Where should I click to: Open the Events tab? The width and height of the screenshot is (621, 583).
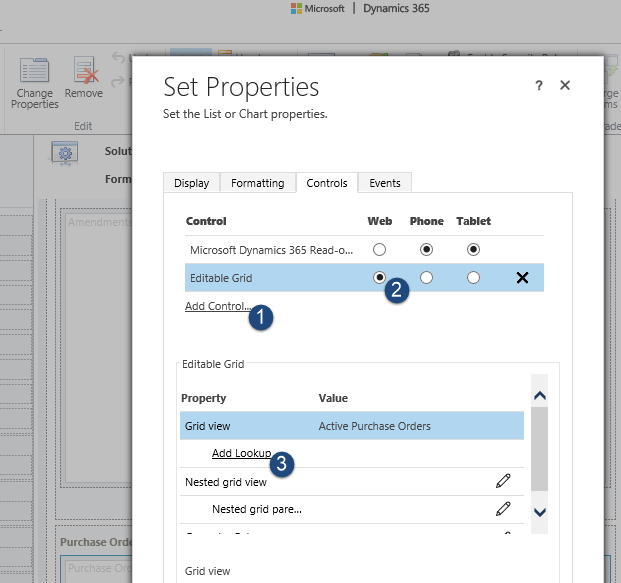385,183
